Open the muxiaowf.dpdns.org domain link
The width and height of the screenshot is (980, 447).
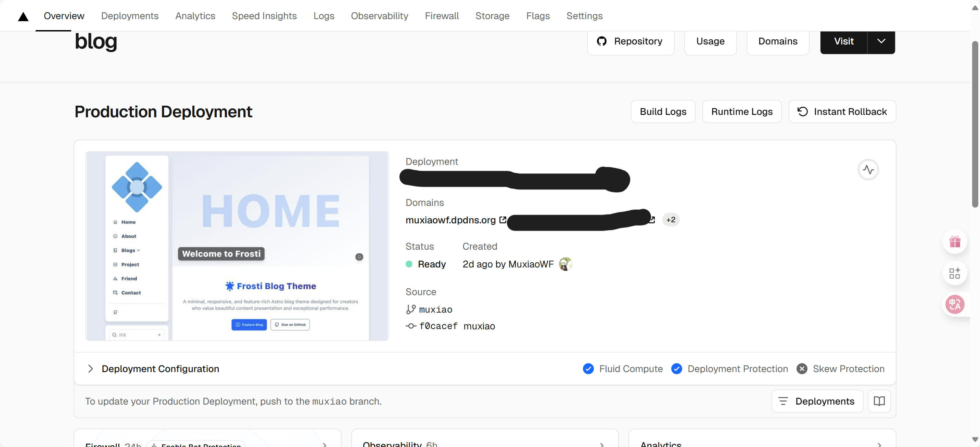pyautogui.click(x=450, y=220)
